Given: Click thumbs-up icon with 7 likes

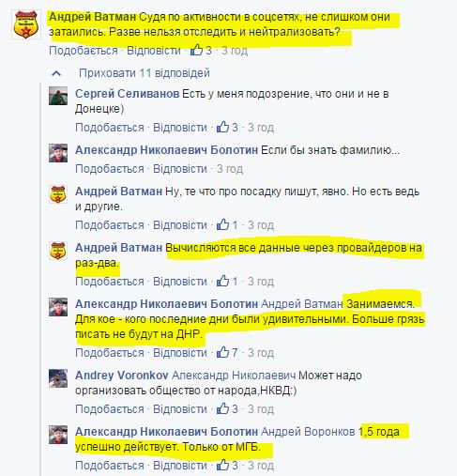Looking at the screenshot, I should (222, 352).
